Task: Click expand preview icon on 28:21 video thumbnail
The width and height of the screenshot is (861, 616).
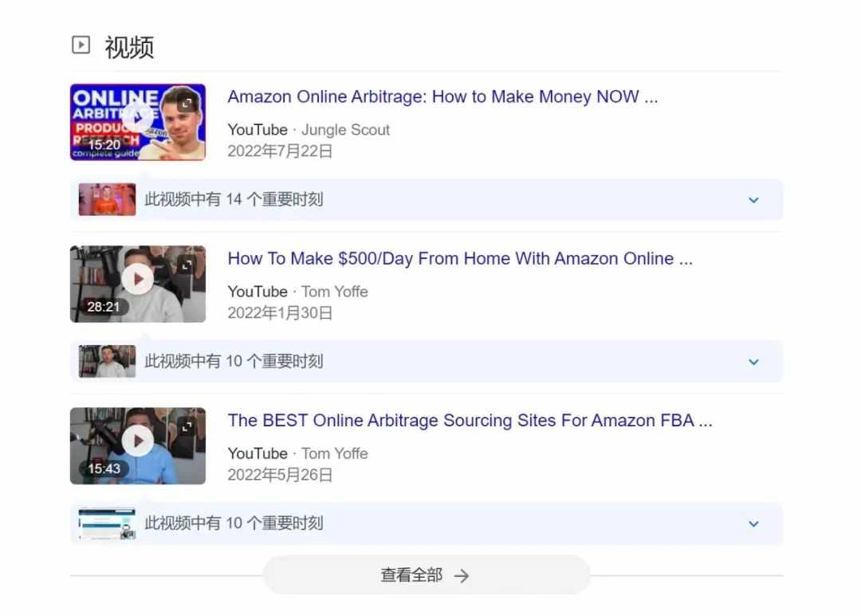Action: [187, 265]
